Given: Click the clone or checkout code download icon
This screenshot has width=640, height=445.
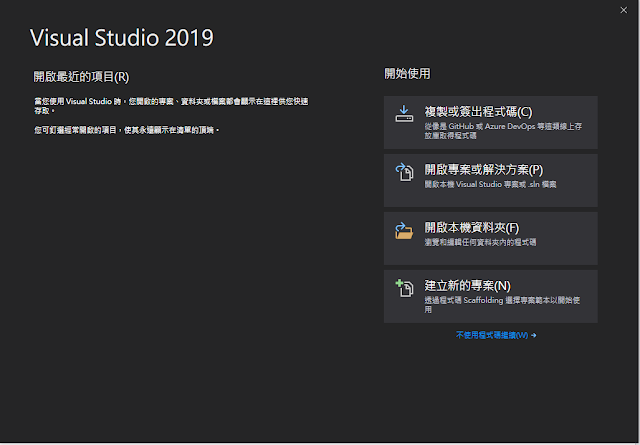Looking at the screenshot, I should [404, 113].
